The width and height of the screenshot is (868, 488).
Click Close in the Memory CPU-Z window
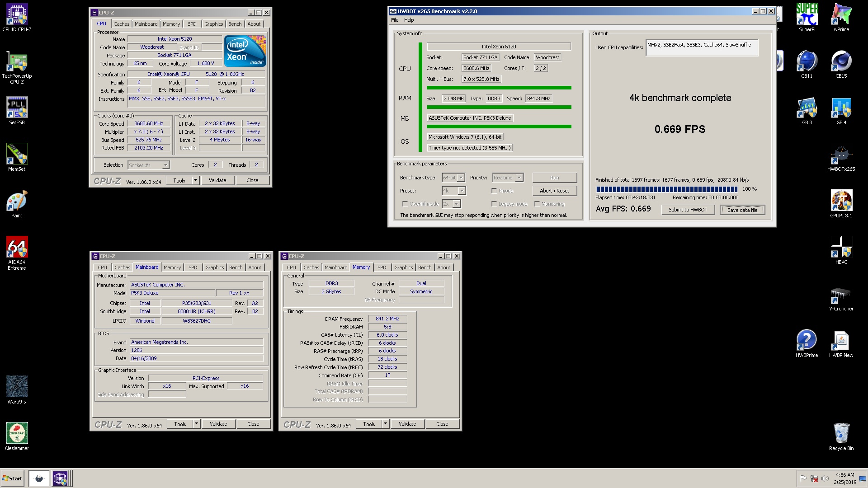(442, 424)
